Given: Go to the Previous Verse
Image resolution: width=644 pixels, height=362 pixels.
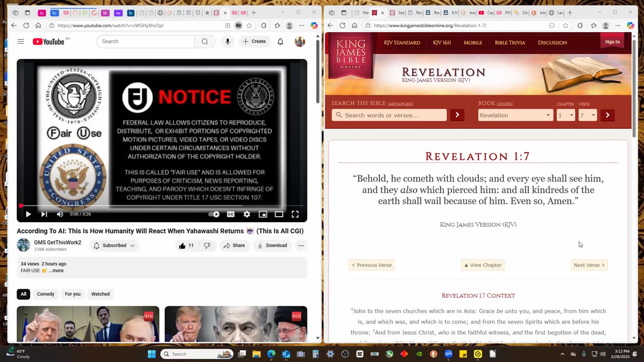Looking at the screenshot, I should pyautogui.click(x=372, y=265).
